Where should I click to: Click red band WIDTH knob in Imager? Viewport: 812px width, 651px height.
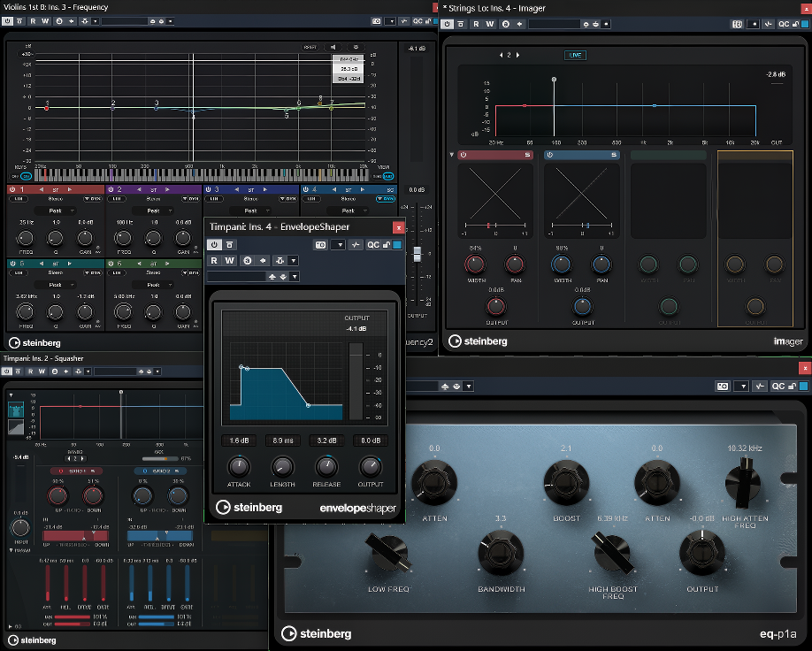475,264
